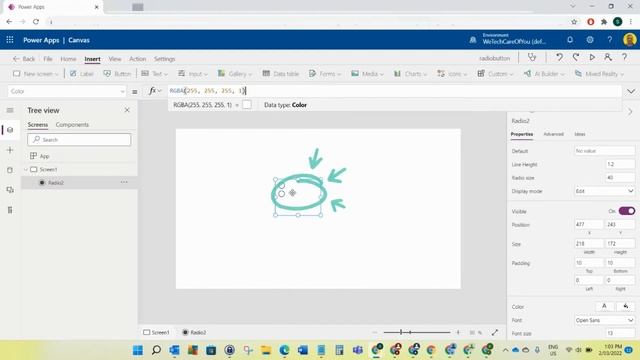Open Advanced tools icon in left rail
Viewport: 640px width, 360px height.
[x=10, y=210]
